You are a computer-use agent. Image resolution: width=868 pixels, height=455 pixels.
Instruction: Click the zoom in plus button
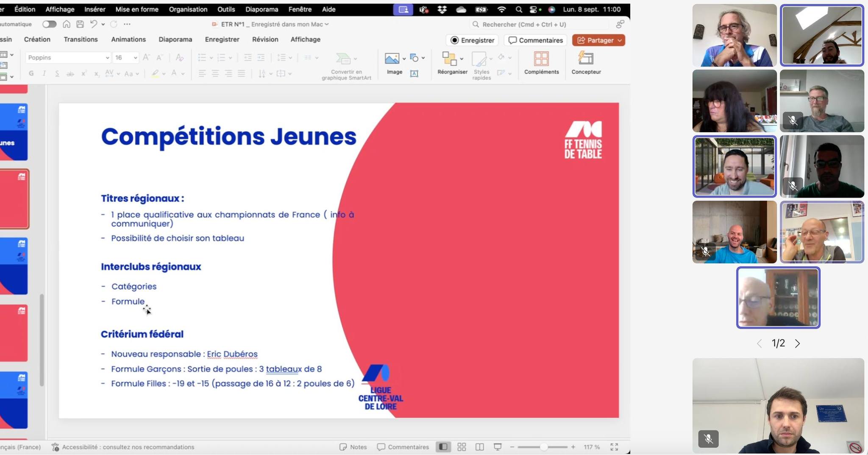[573, 447]
